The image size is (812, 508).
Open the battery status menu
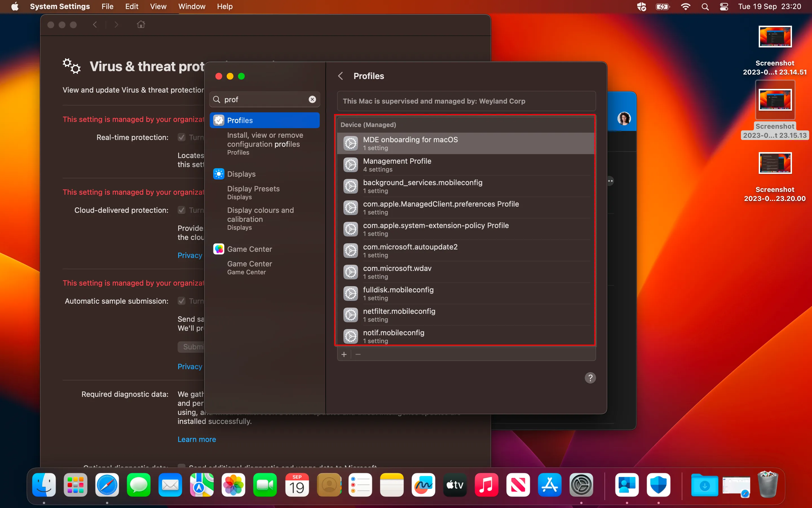point(663,6)
